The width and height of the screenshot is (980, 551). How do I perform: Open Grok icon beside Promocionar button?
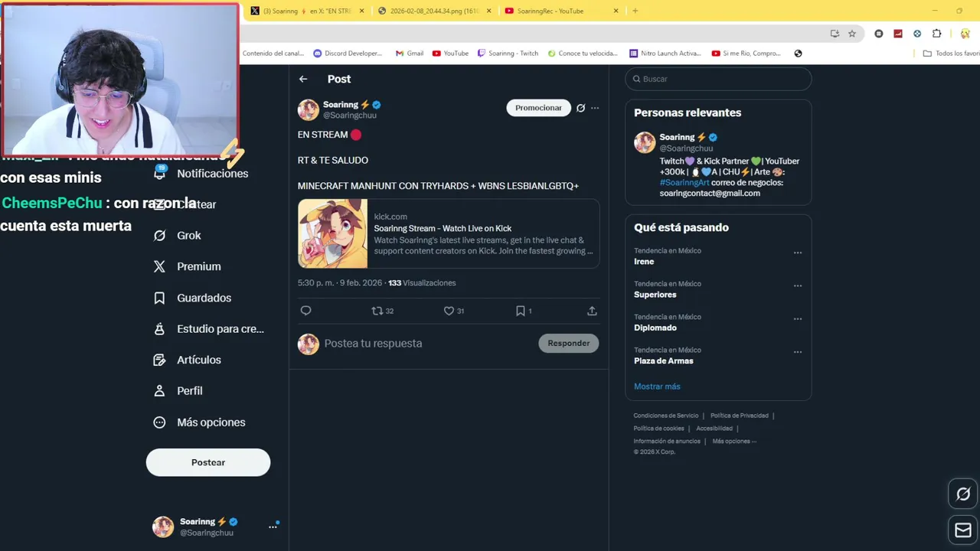pyautogui.click(x=580, y=108)
